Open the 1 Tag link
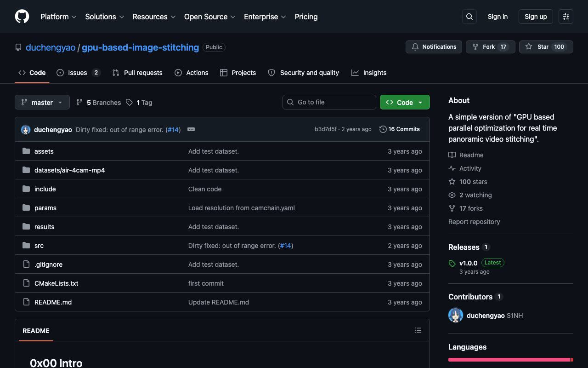 click(139, 103)
